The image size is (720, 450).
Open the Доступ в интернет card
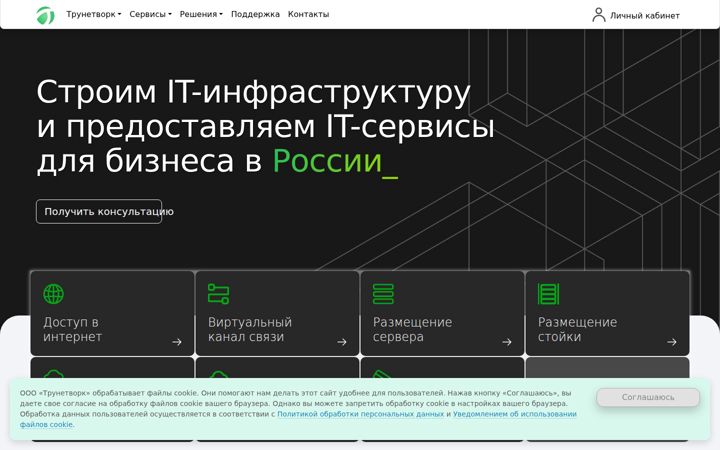tap(112, 313)
